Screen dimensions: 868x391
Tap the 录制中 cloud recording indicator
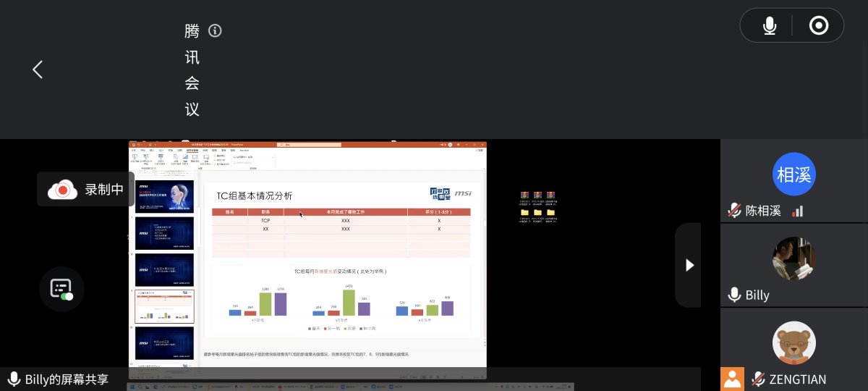click(x=85, y=190)
